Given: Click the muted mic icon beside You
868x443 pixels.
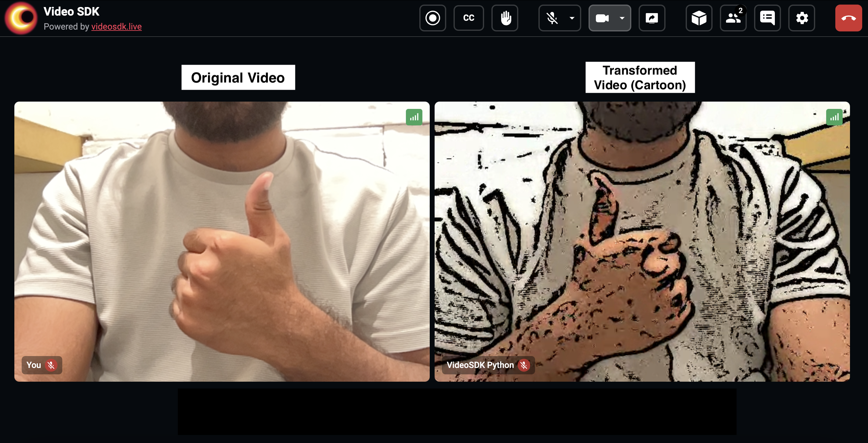Looking at the screenshot, I should click(x=51, y=365).
